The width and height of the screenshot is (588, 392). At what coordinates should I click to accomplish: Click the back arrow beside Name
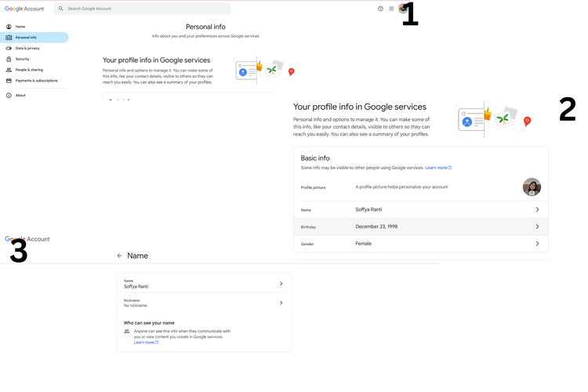(x=119, y=256)
